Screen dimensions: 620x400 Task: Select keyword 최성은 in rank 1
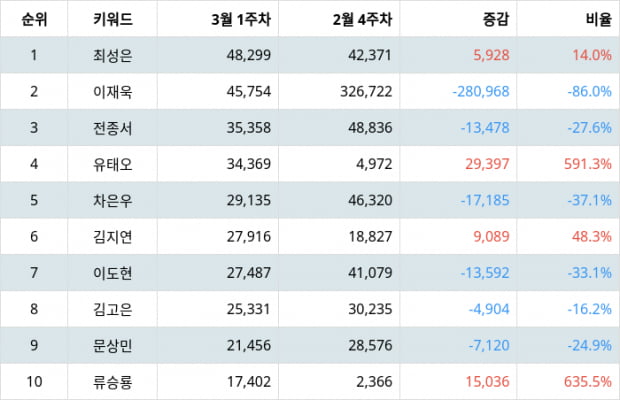[x=113, y=55]
